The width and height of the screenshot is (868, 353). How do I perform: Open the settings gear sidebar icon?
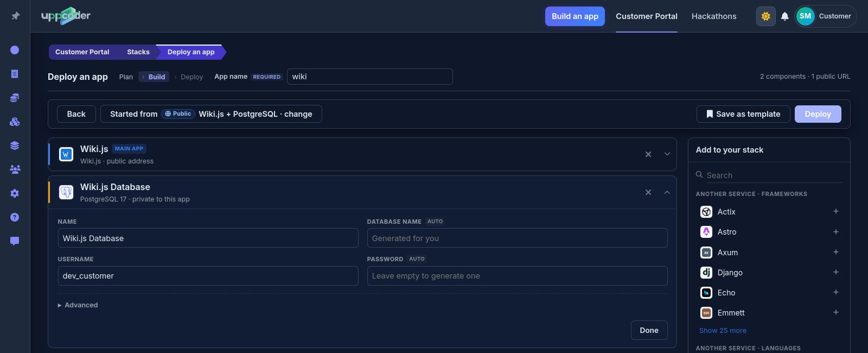click(x=15, y=193)
